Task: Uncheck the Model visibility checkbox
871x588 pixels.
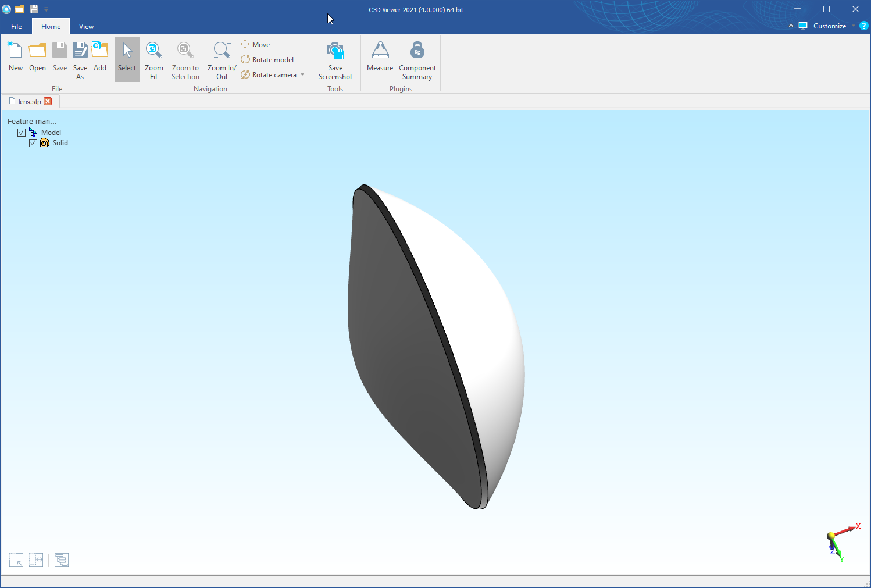Action: tap(22, 133)
